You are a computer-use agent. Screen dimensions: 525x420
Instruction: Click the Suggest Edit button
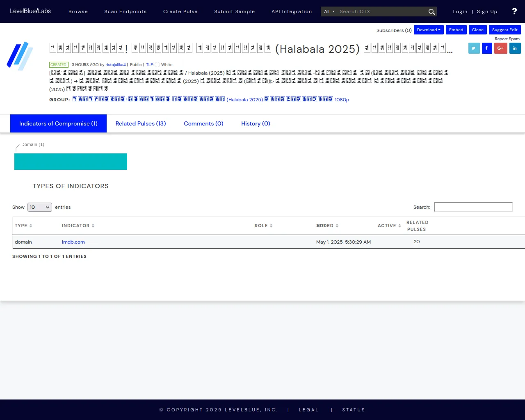(504, 30)
